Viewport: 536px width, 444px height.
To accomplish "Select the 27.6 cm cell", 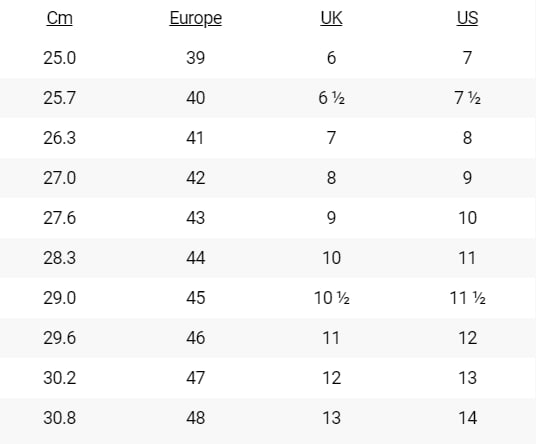I will point(59,218).
